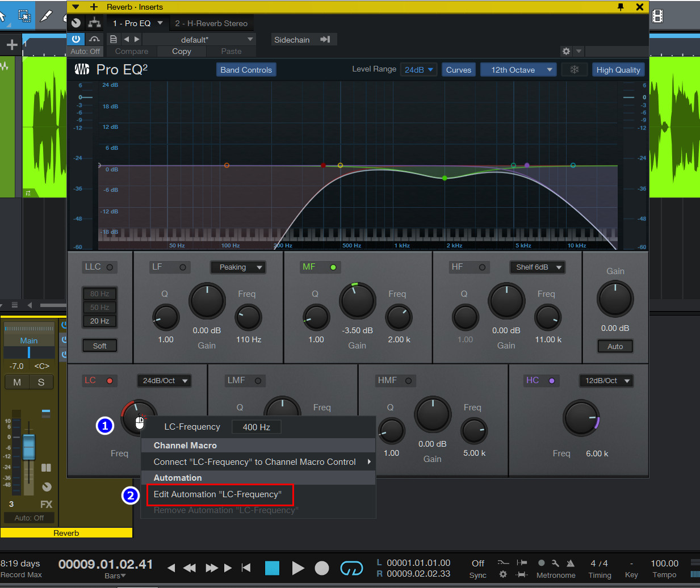Open the 12th Octave dropdown

518,69
